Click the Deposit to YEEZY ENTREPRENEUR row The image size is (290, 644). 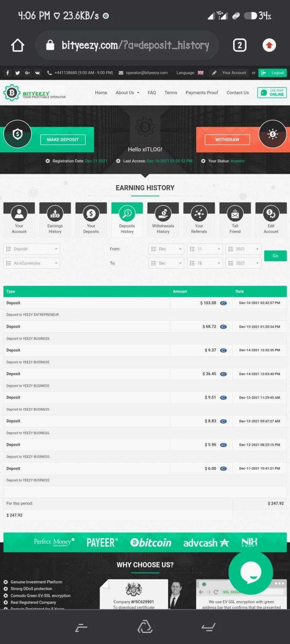145,315
